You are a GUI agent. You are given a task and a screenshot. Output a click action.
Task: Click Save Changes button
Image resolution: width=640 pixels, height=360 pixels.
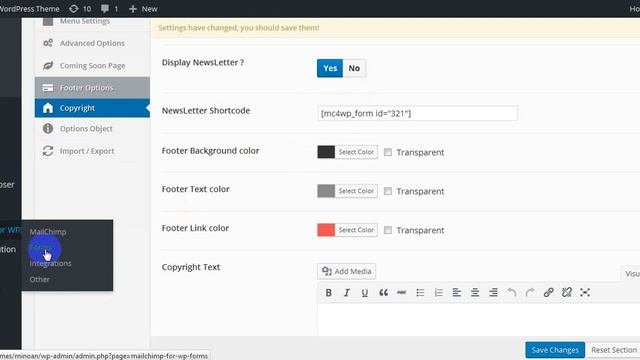555,350
